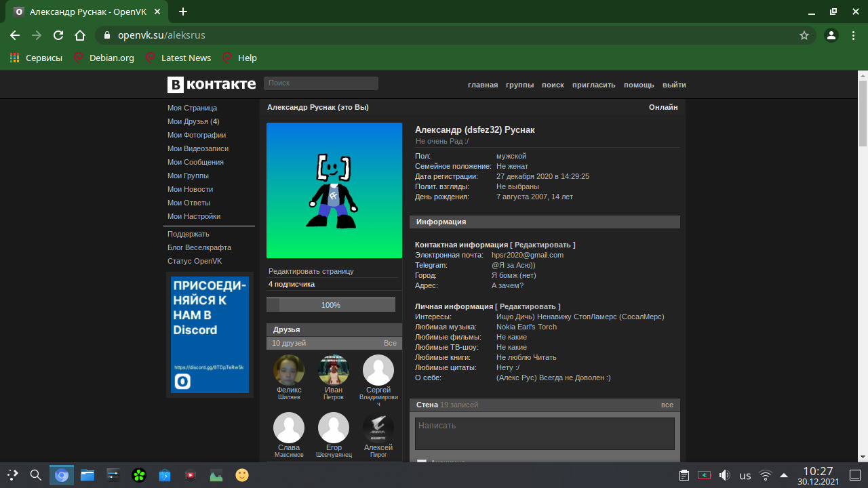Go to 'группы' in the top navigation
The width and height of the screenshot is (868, 488).
coord(519,85)
